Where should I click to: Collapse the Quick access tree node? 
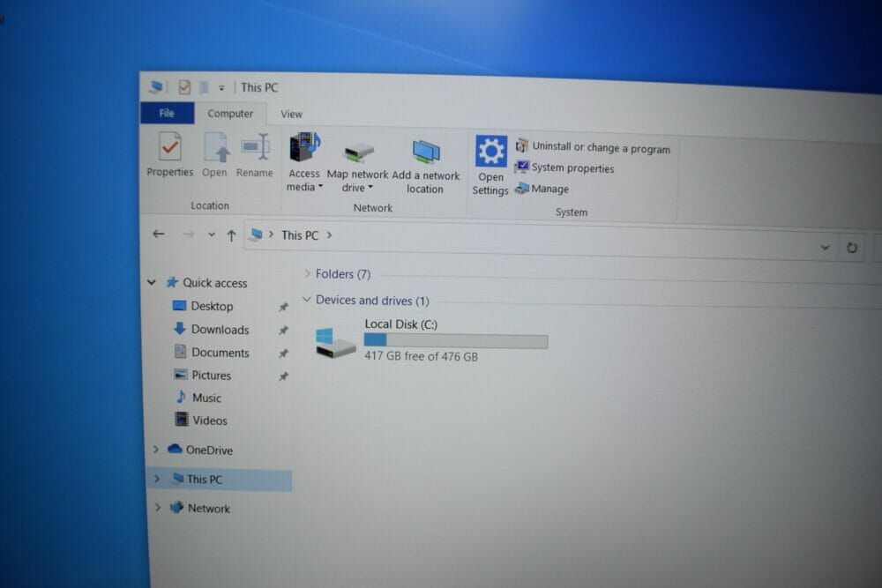pyautogui.click(x=152, y=281)
